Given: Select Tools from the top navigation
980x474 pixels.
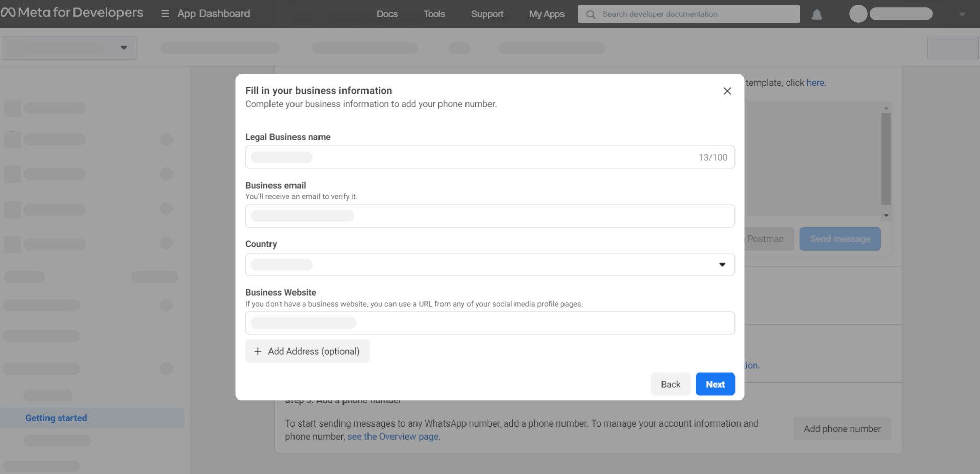Looking at the screenshot, I should pyautogui.click(x=434, y=14).
